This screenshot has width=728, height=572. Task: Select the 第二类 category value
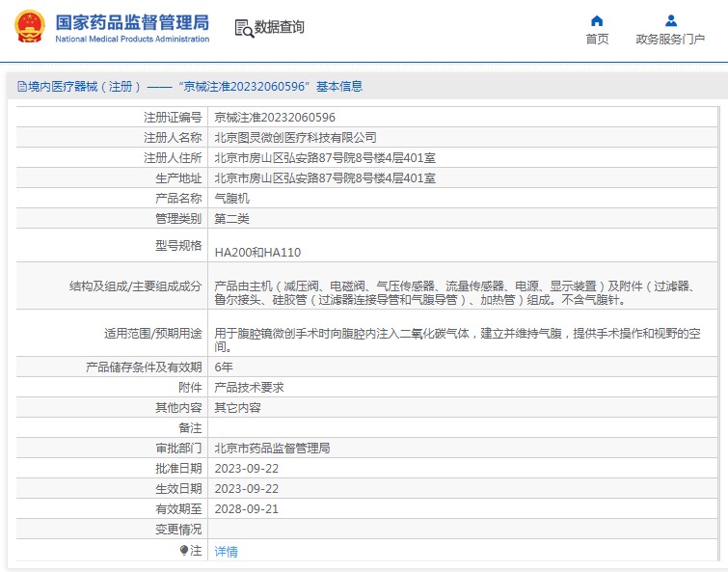point(231,219)
